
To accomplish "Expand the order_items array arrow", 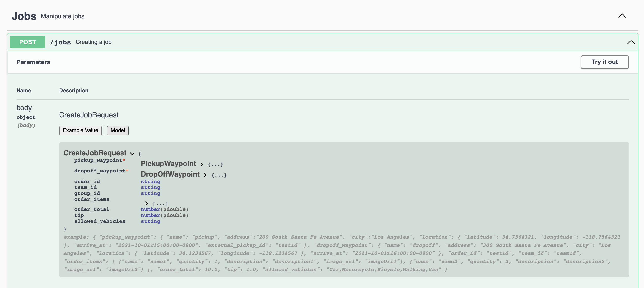I will click(146, 203).
